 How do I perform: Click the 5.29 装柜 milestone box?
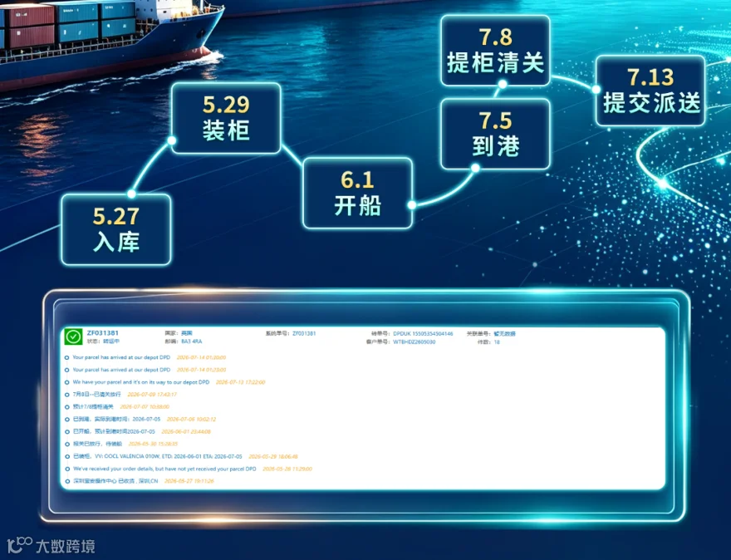click(x=226, y=118)
